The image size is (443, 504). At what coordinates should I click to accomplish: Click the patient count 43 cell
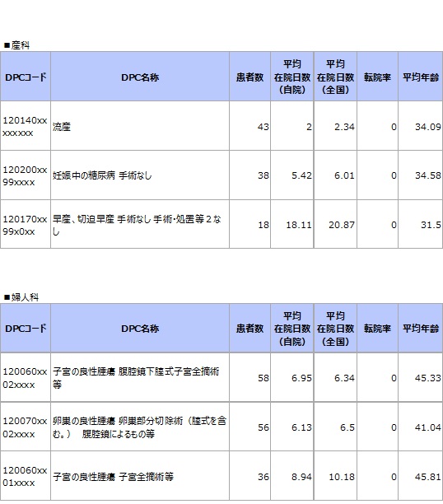pyautogui.click(x=249, y=126)
